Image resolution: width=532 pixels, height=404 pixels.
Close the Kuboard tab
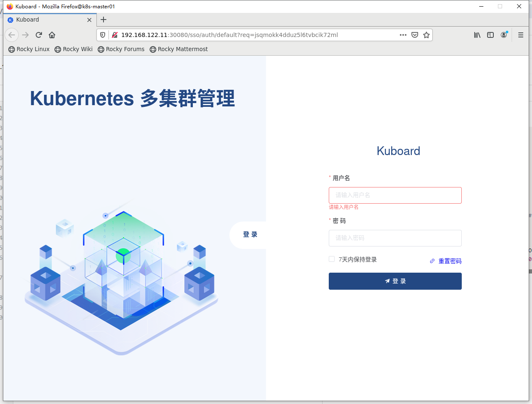tap(89, 20)
